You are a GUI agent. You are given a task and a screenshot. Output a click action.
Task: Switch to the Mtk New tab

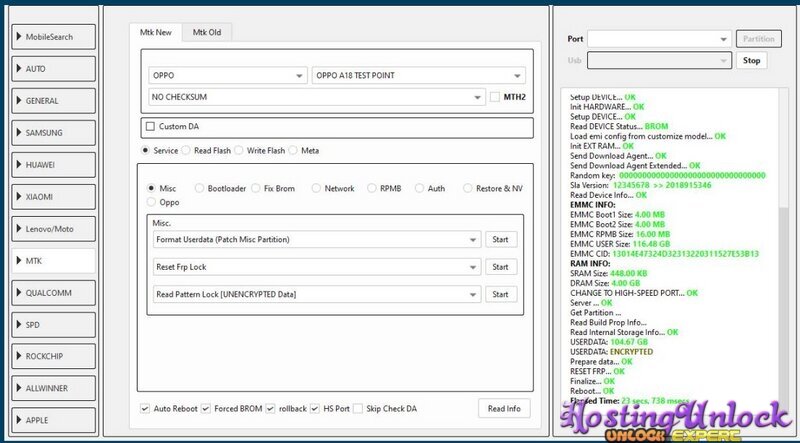(156, 32)
